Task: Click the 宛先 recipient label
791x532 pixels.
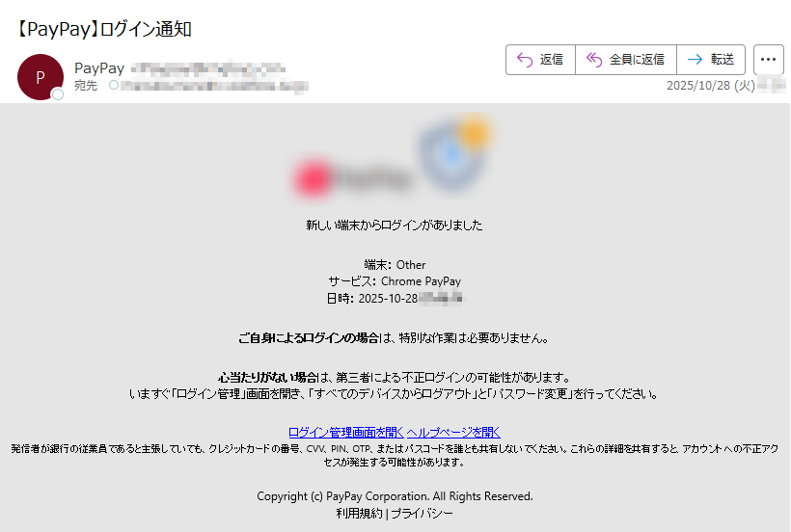Action: tap(86, 86)
